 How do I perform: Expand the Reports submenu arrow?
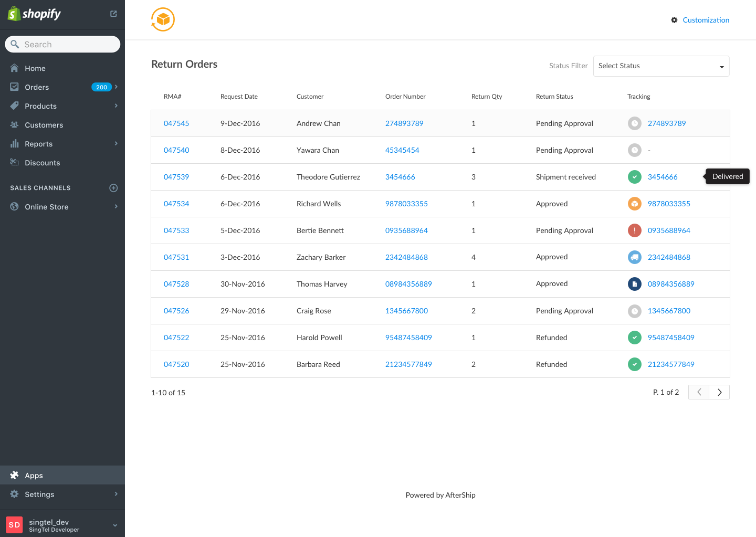point(116,144)
